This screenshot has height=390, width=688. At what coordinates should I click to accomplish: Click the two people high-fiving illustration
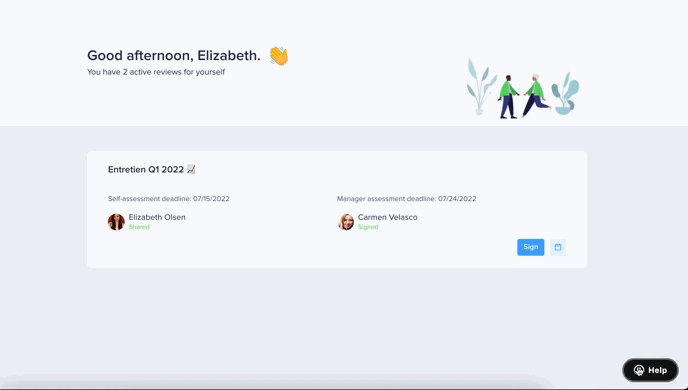click(523, 96)
